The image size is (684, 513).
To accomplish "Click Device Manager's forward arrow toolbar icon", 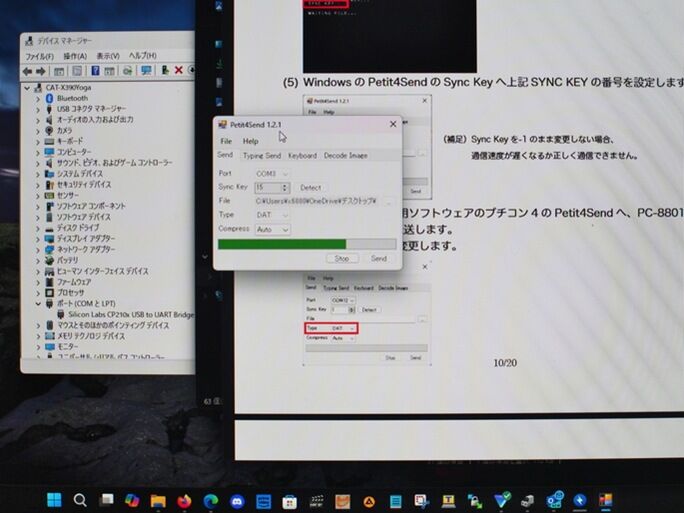I will click(x=41, y=71).
